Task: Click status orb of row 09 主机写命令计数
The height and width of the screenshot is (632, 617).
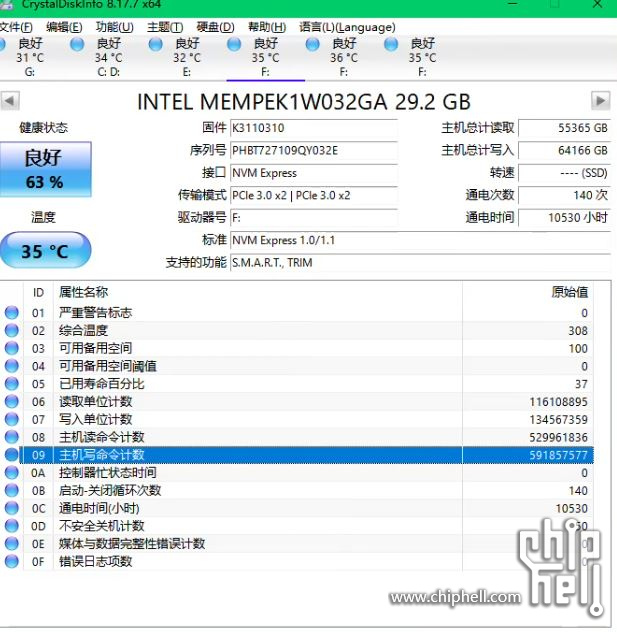Action: point(11,455)
